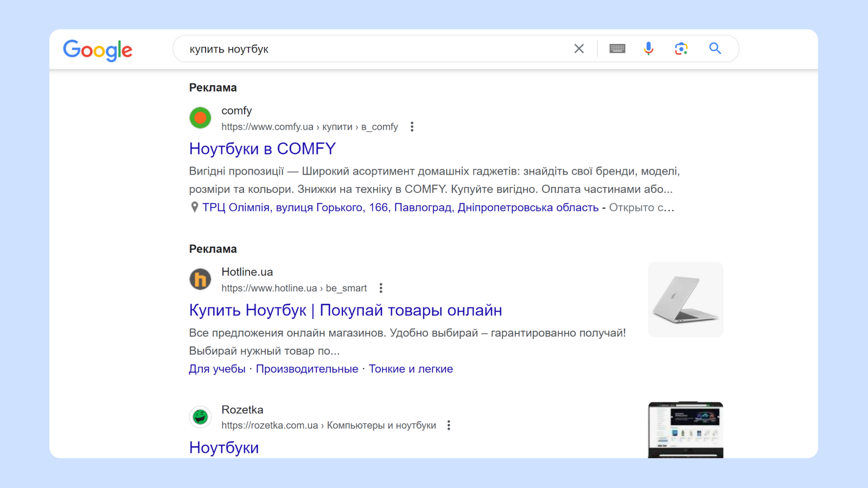
Task: Open Google Lens image search
Action: point(681,49)
